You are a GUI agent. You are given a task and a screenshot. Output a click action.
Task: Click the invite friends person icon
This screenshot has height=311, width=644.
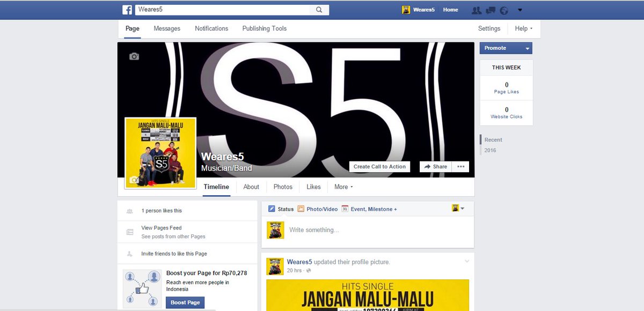129,254
